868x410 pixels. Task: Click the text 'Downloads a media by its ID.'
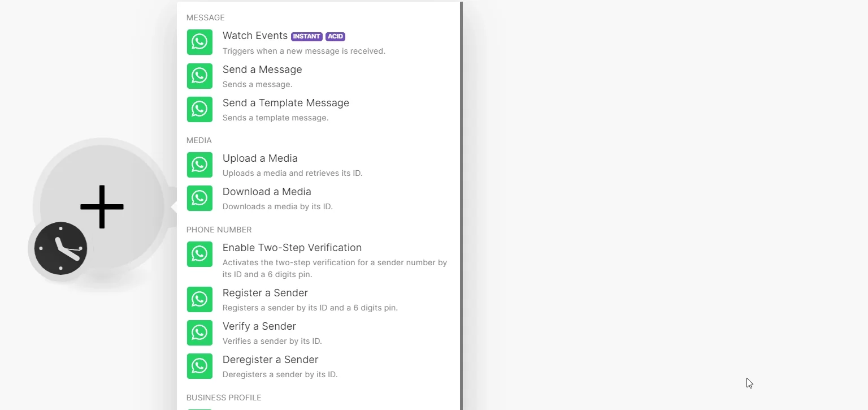tap(277, 206)
